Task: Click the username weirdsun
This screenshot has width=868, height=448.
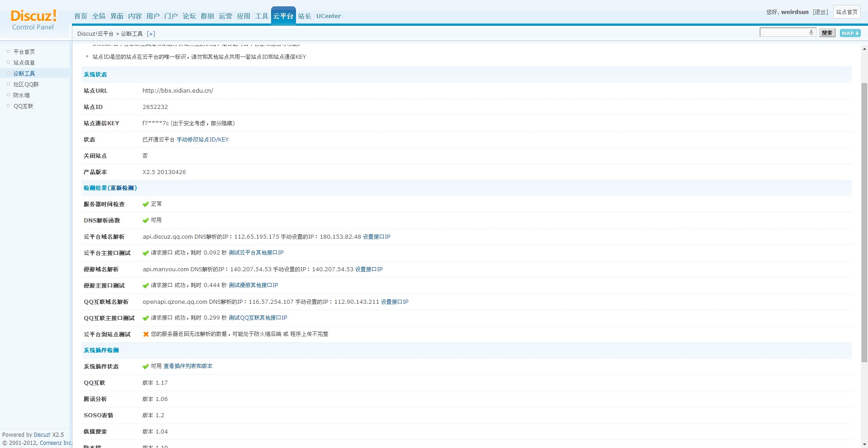Action: point(795,12)
